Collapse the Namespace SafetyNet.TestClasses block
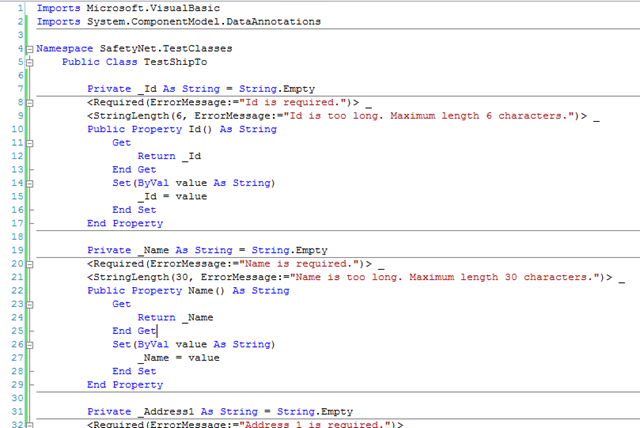The width and height of the screenshot is (640, 428). click(29, 49)
